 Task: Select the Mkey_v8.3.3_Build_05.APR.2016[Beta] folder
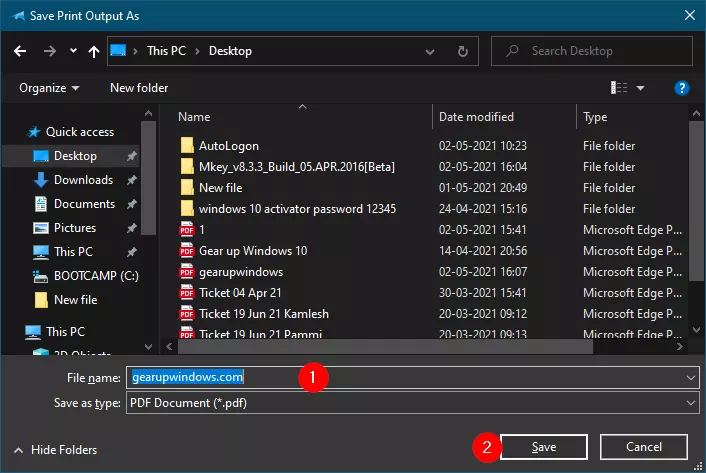click(x=297, y=167)
